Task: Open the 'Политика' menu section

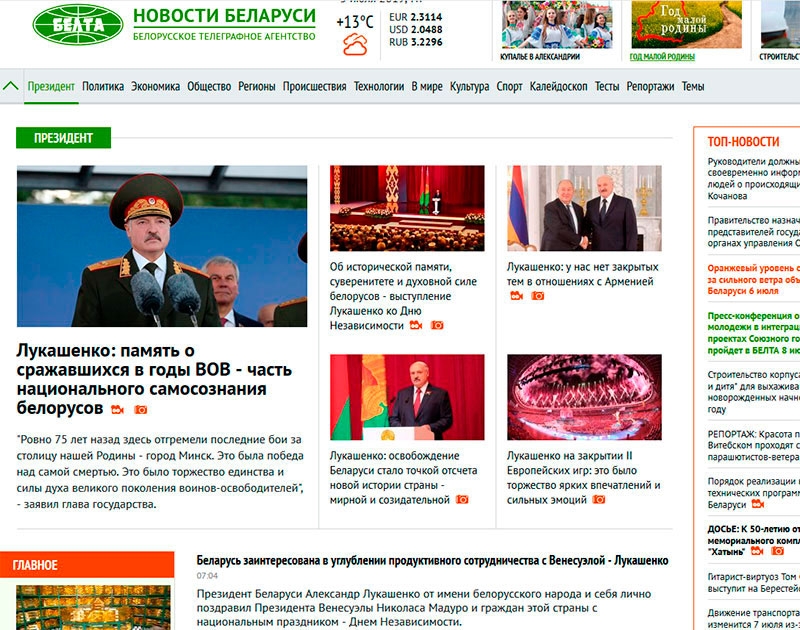Action: [103, 87]
